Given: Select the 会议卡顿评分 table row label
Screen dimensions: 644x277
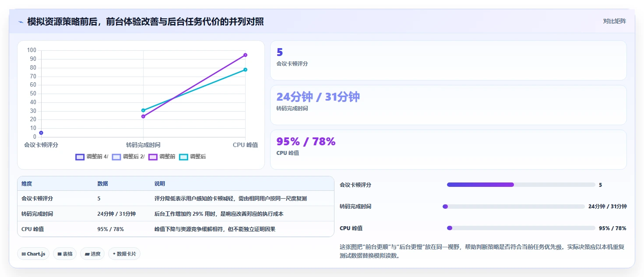Looking at the screenshot, I should point(37,198).
